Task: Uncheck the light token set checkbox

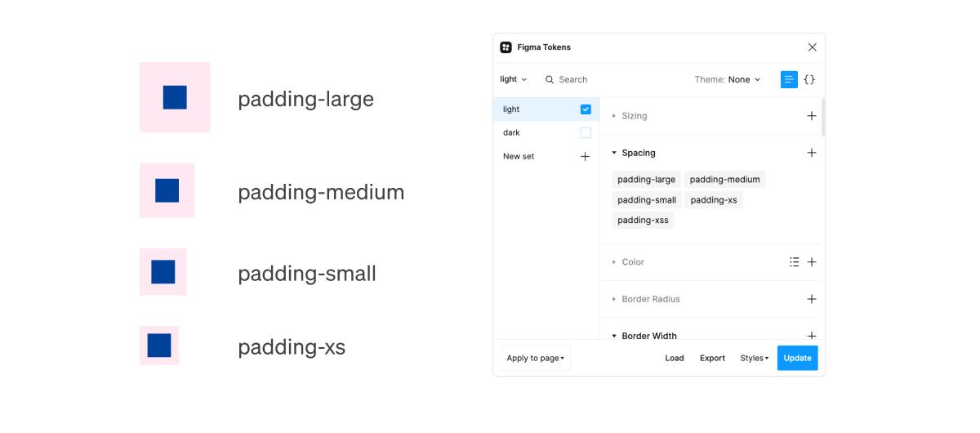Action: (x=586, y=109)
